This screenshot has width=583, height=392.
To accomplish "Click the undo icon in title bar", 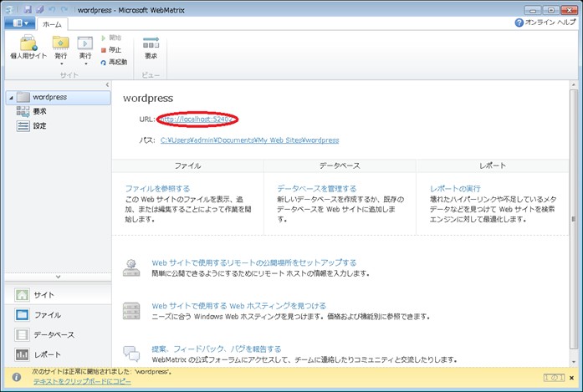I will [52, 10].
